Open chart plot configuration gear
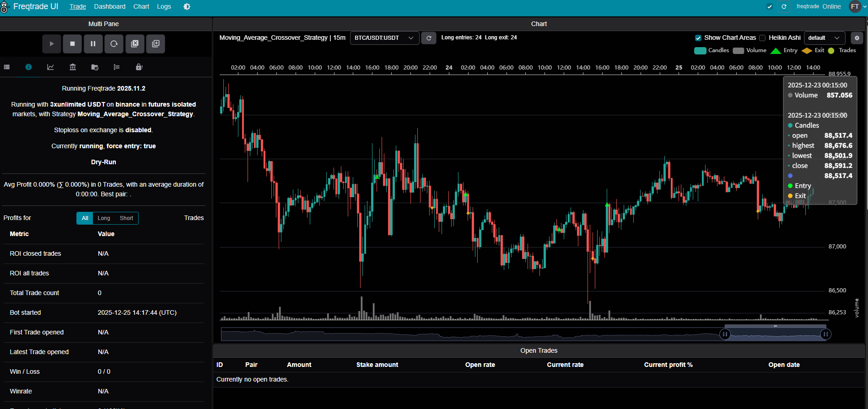This screenshot has width=868, height=409. coord(857,38)
